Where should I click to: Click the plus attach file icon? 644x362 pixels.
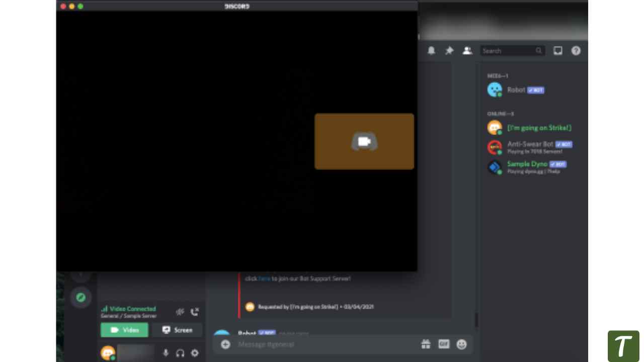click(225, 344)
